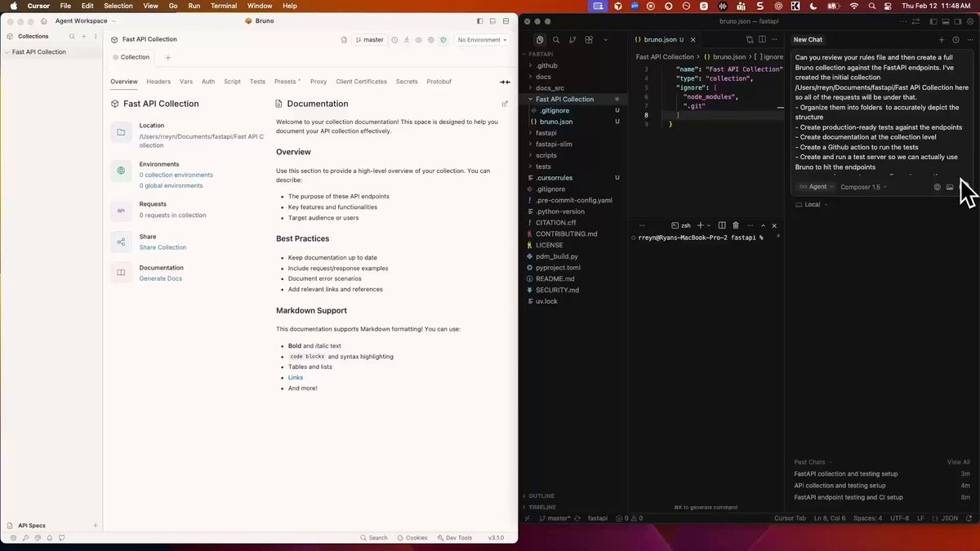Open 0 global environments link
Viewport: 980px width, 551px height.
[171, 185]
